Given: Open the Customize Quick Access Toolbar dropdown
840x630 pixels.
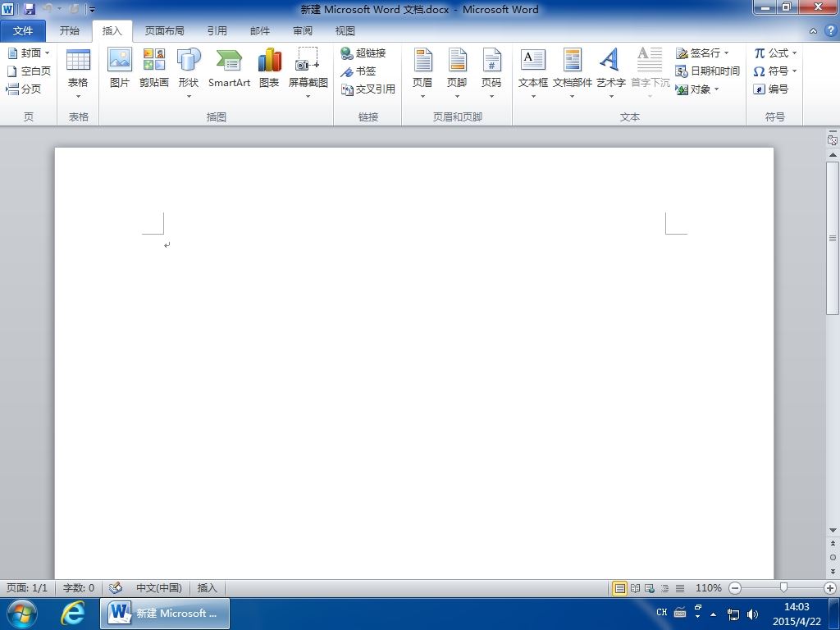Looking at the screenshot, I should point(92,10).
